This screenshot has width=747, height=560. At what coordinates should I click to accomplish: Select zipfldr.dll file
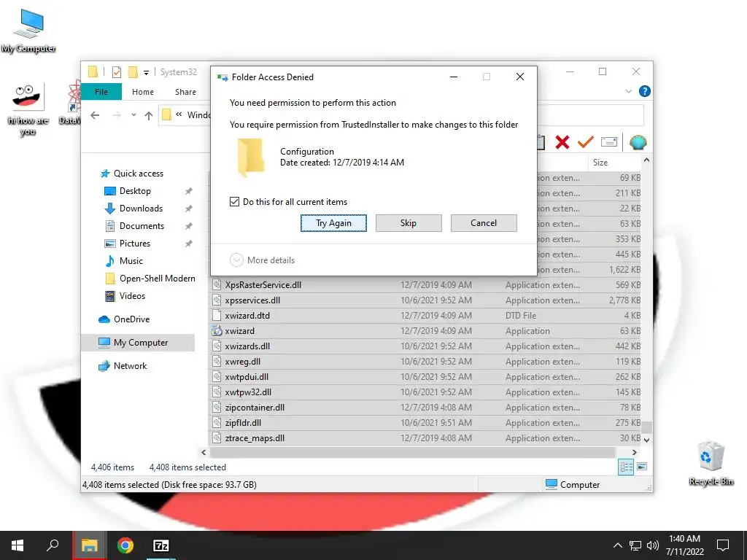[x=243, y=422]
